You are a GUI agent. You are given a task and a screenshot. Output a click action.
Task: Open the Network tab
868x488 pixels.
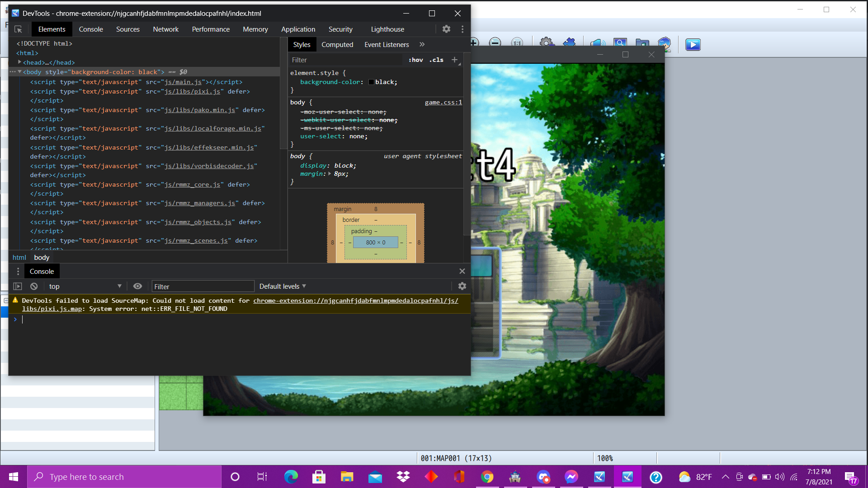tap(166, 29)
